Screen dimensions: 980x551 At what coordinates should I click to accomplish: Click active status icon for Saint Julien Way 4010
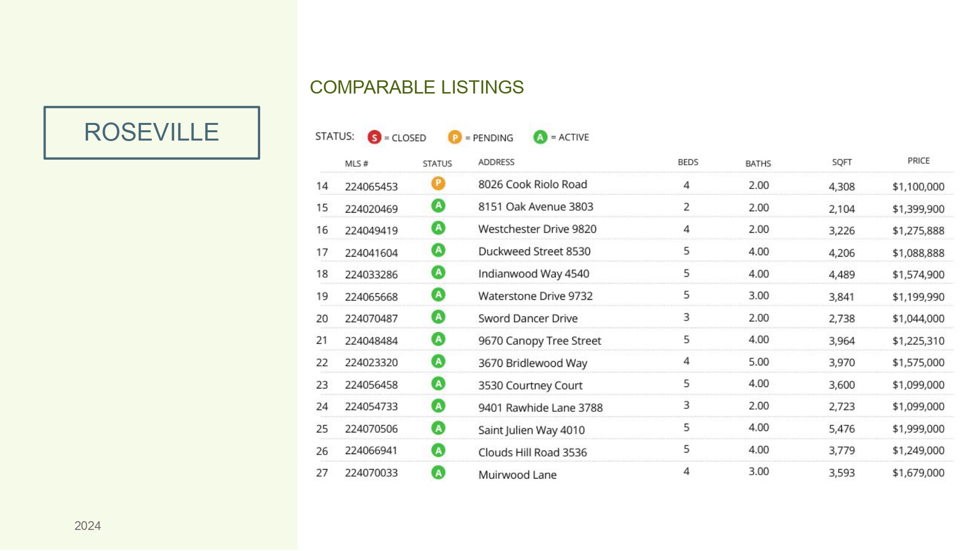point(438,428)
